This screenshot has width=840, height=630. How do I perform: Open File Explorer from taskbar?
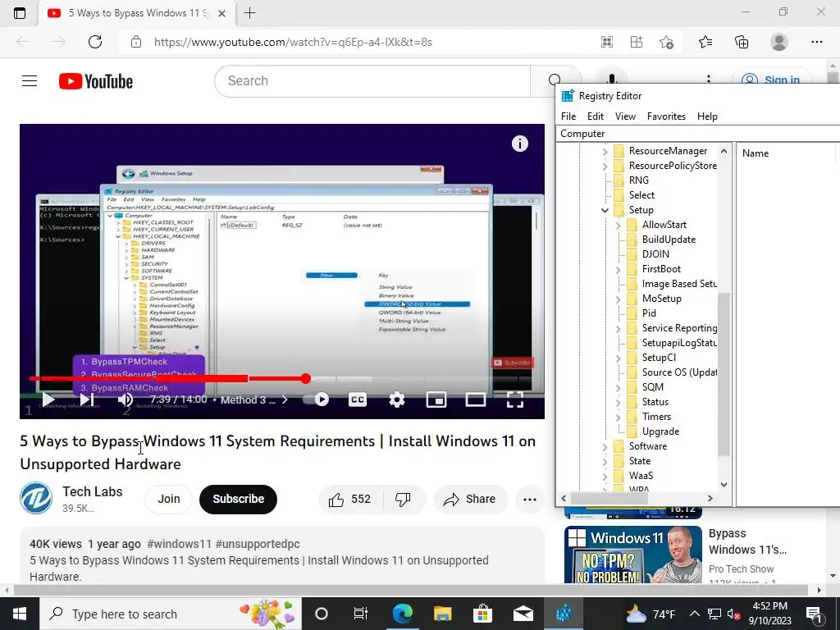tap(442, 614)
